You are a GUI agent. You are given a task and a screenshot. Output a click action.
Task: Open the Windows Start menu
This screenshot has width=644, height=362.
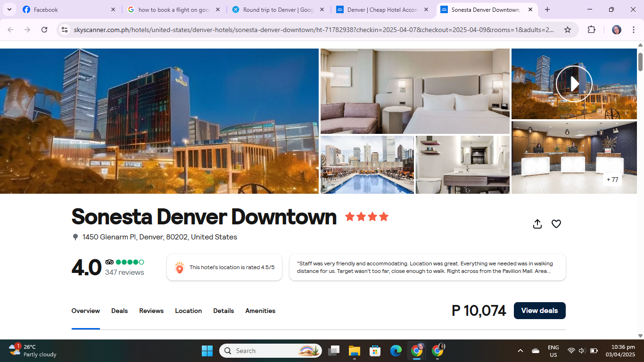pos(207,351)
